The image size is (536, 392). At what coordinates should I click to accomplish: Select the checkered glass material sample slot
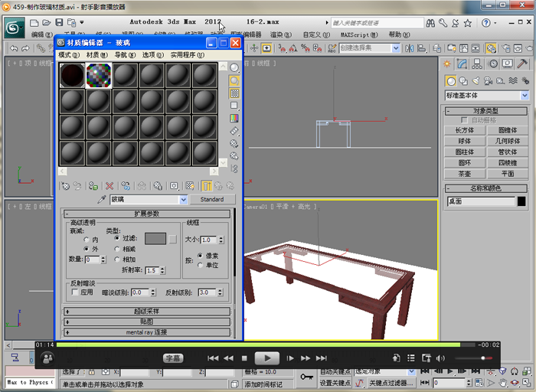point(99,75)
